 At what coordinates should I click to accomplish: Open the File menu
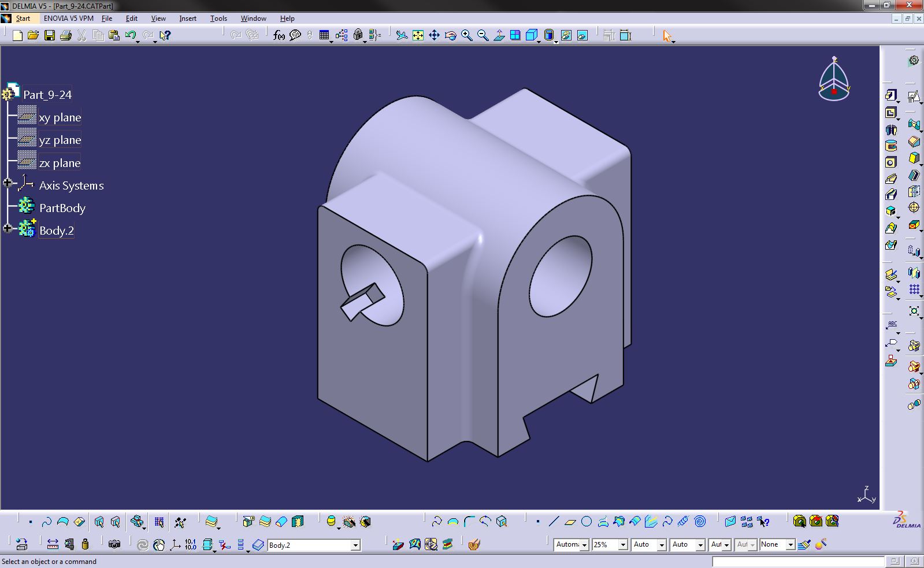click(107, 18)
